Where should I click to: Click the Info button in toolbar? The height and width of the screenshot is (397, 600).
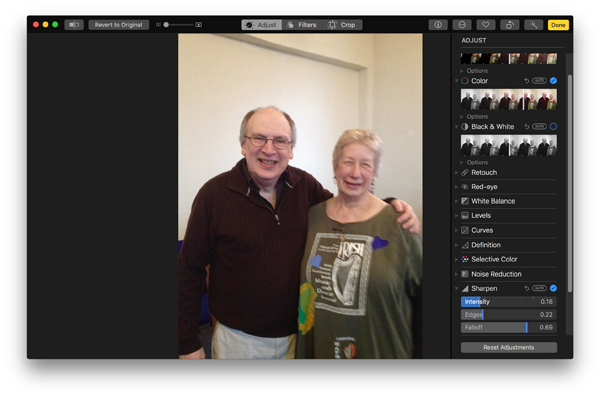438,25
